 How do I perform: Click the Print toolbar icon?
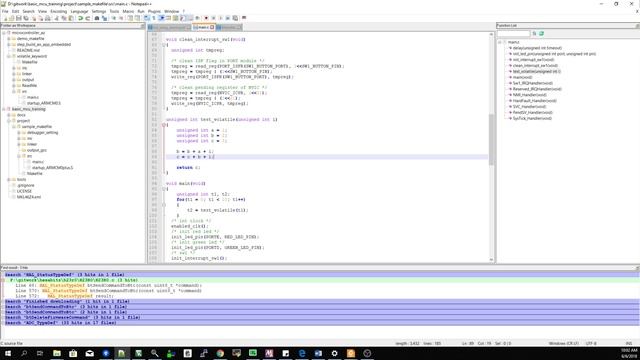[x=47, y=18]
